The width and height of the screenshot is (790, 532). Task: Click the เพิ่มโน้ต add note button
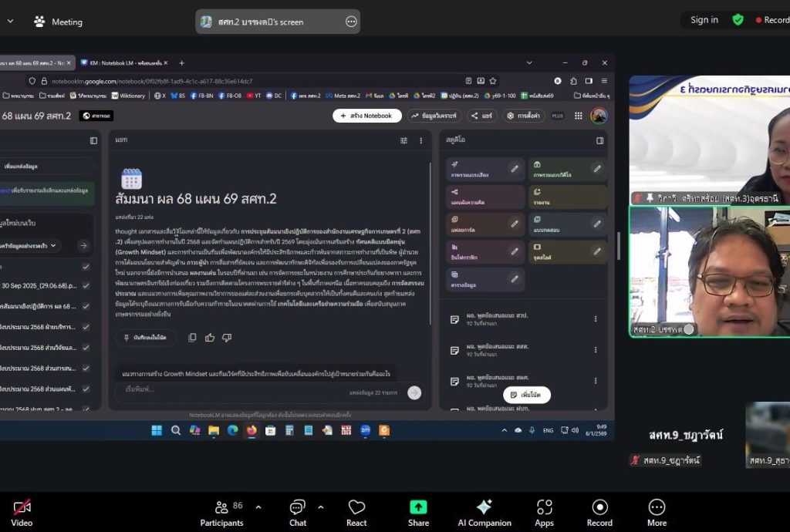(526, 395)
